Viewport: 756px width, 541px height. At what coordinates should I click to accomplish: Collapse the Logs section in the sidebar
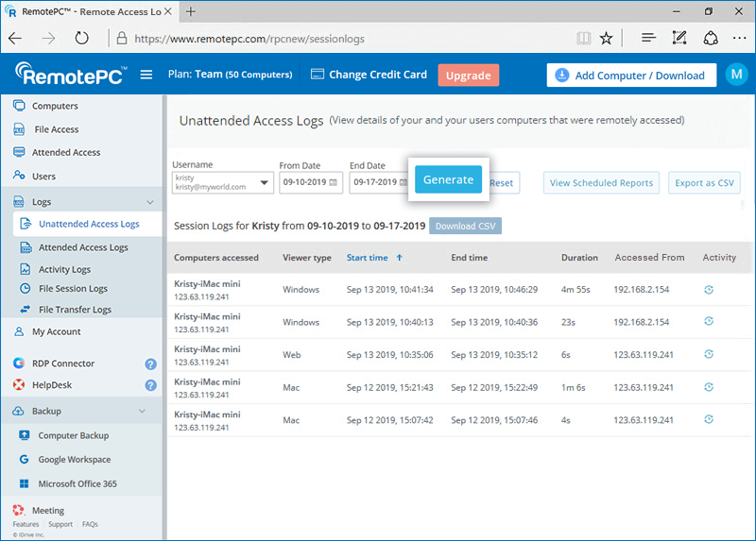point(149,202)
